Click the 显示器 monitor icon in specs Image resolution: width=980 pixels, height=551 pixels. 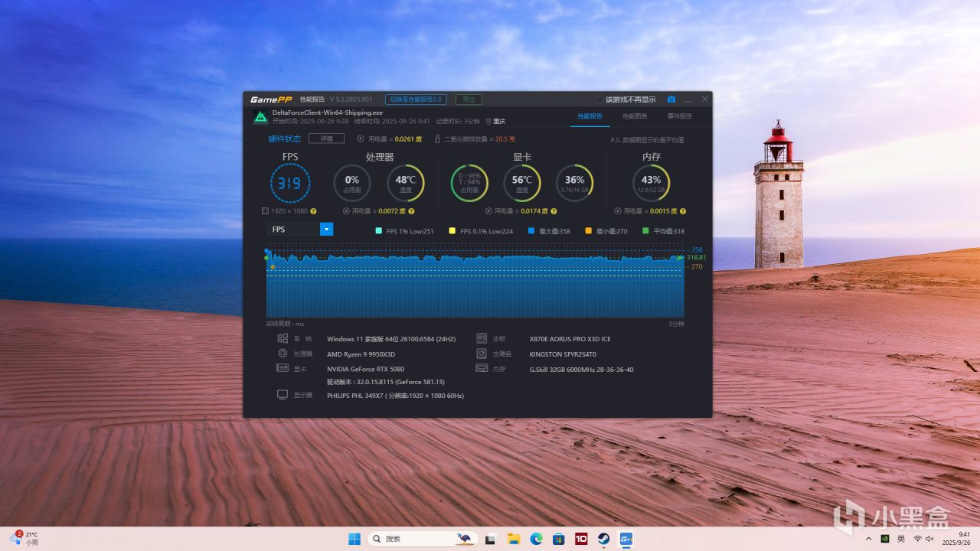(x=283, y=395)
